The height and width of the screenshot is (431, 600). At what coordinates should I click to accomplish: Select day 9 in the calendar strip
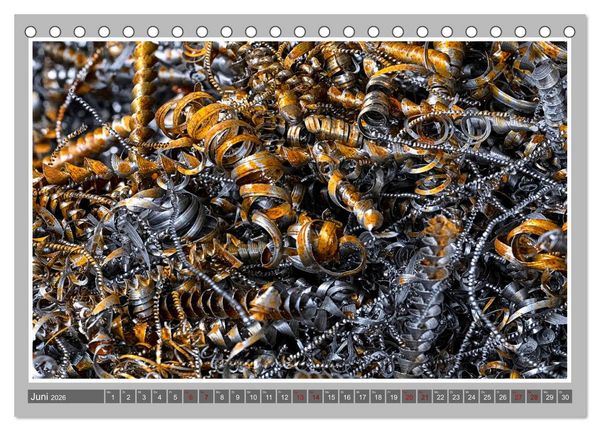tap(237, 397)
